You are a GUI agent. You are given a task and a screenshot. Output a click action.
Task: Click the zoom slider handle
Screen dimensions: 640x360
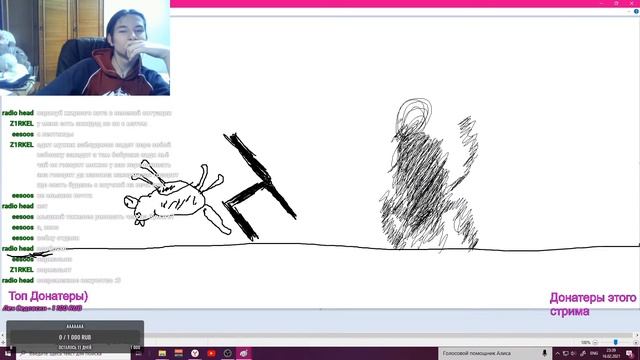click(x=616, y=342)
